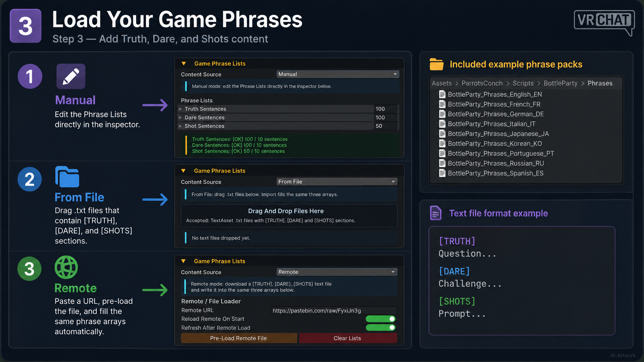Open the Content Source dropdown showing Manual
Viewport: 644px width, 362px height.
(x=338, y=74)
